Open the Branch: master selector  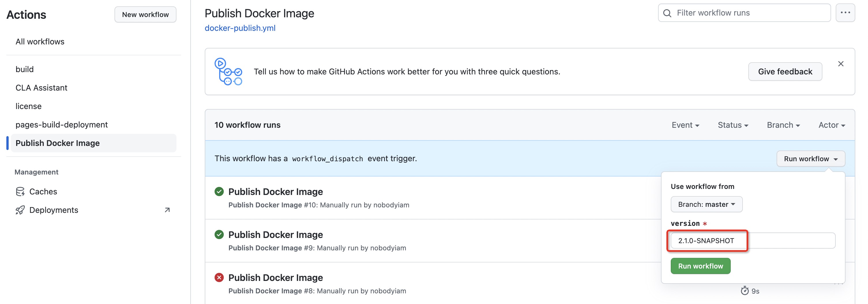[706, 204]
